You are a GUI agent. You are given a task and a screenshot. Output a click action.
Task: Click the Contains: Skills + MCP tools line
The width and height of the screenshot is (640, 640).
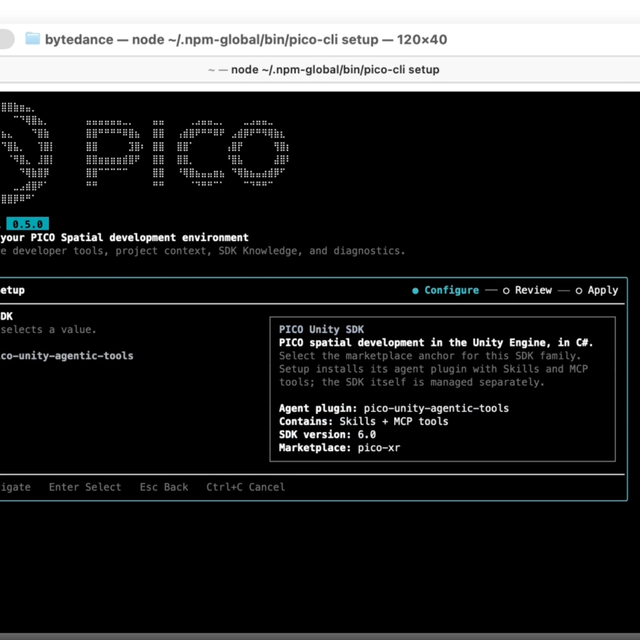tap(363, 421)
